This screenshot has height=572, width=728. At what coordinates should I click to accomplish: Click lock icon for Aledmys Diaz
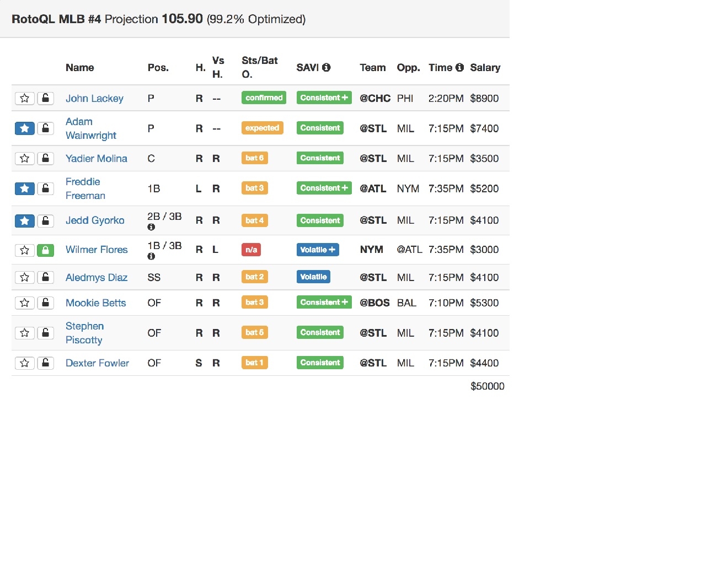pyautogui.click(x=46, y=277)
